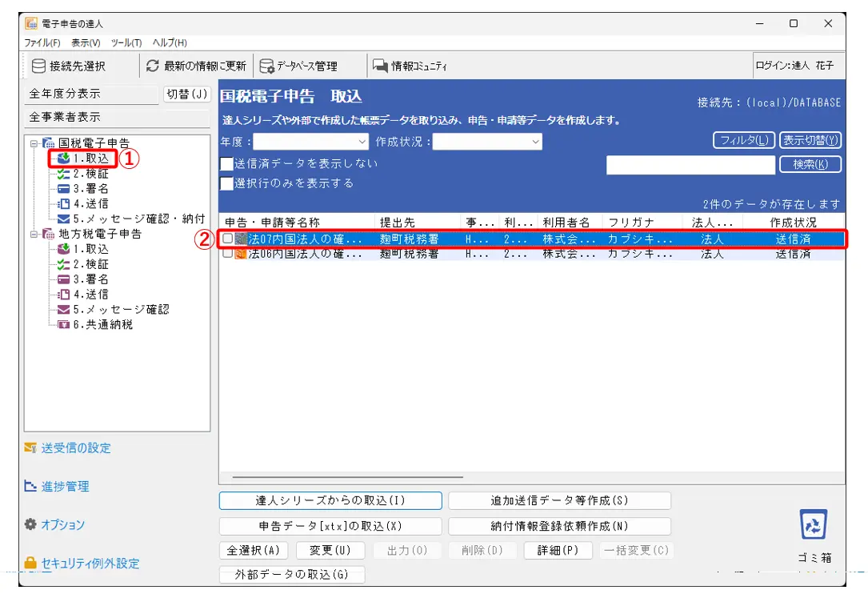Open the ツール(T) menu

[126, 42]
